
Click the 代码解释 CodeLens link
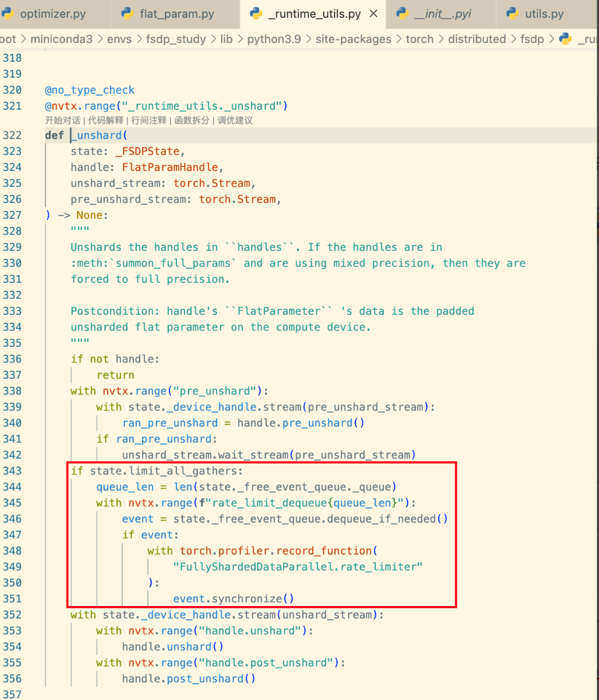(x=106, y=120)
